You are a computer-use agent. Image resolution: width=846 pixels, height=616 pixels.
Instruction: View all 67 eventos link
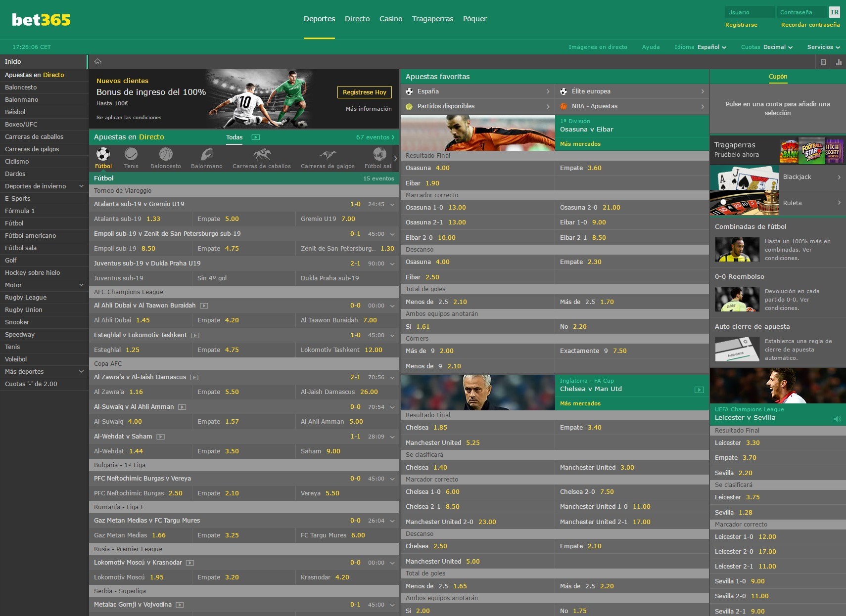[x=375, y=137]
